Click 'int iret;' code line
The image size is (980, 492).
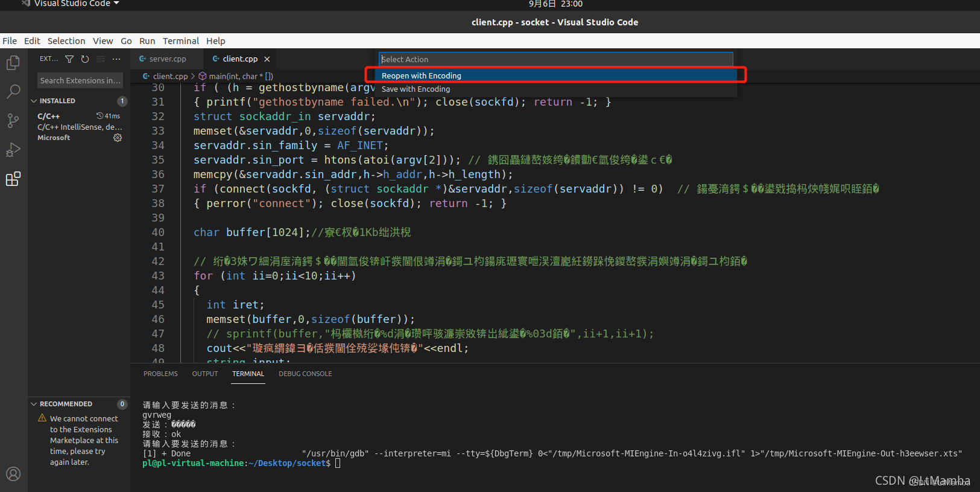click(x=235, y=305)
